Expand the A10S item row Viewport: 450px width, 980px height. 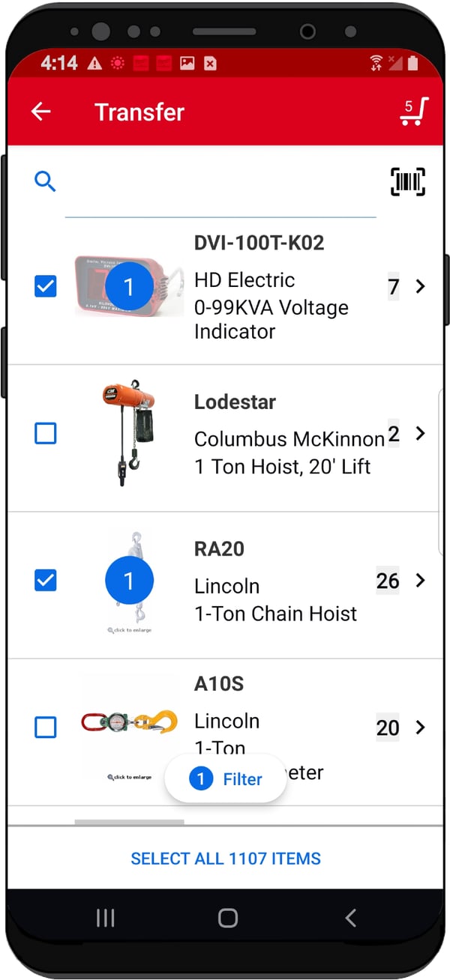click(x=420, y=727)
